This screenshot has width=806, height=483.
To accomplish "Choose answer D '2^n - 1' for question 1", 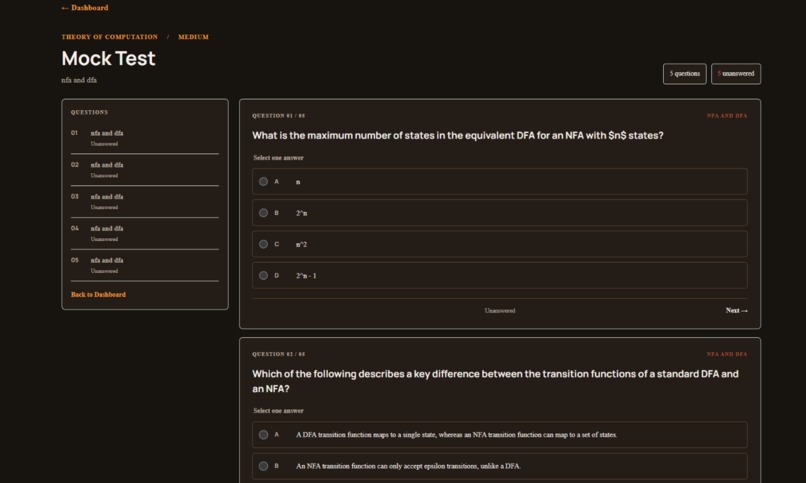I will 500,275.
